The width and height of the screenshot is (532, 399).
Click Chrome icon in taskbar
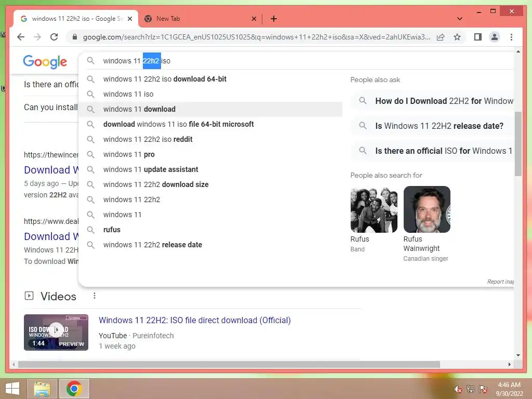coord(74,389)
